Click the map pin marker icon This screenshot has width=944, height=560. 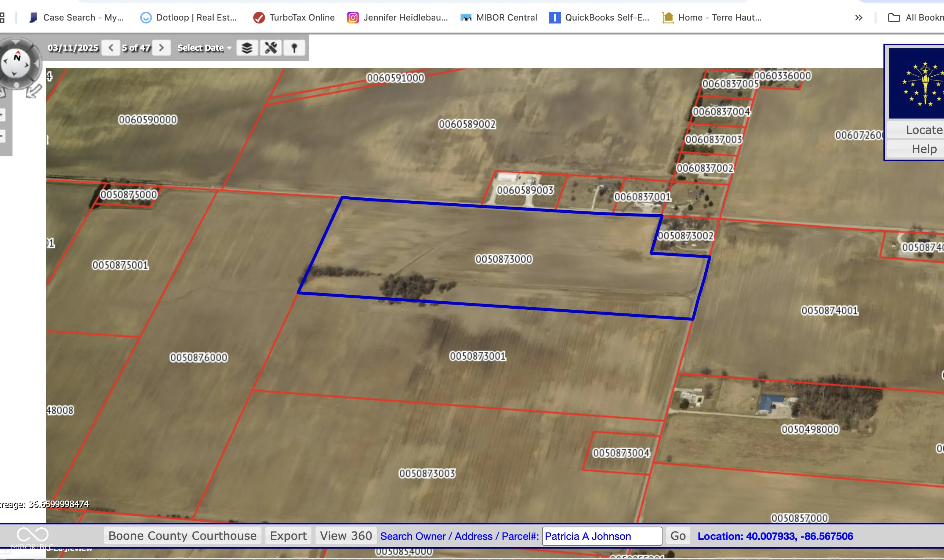click(294, 48)
